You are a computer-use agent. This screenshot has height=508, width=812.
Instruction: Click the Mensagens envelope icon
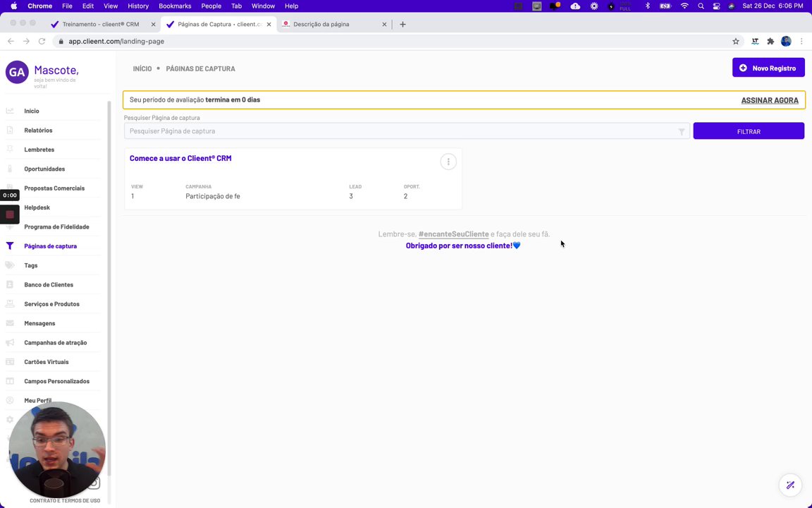pyautogui.click(x=10, y=323)
